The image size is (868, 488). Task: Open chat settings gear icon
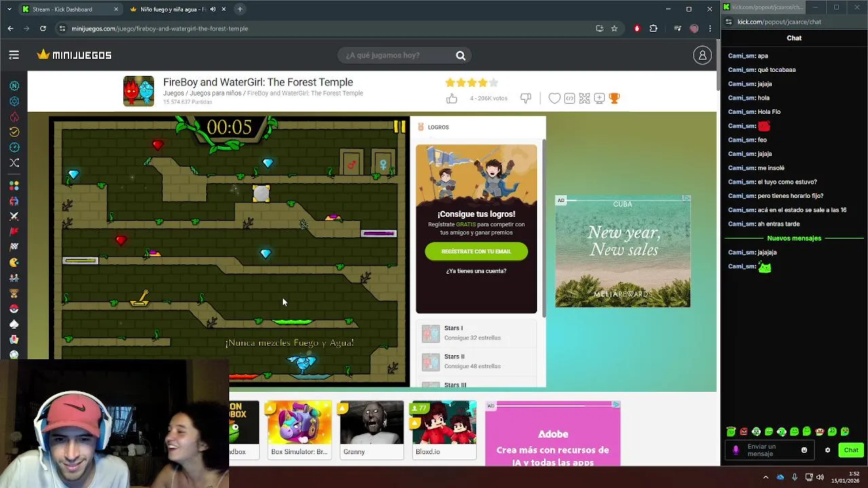[827, 450]
